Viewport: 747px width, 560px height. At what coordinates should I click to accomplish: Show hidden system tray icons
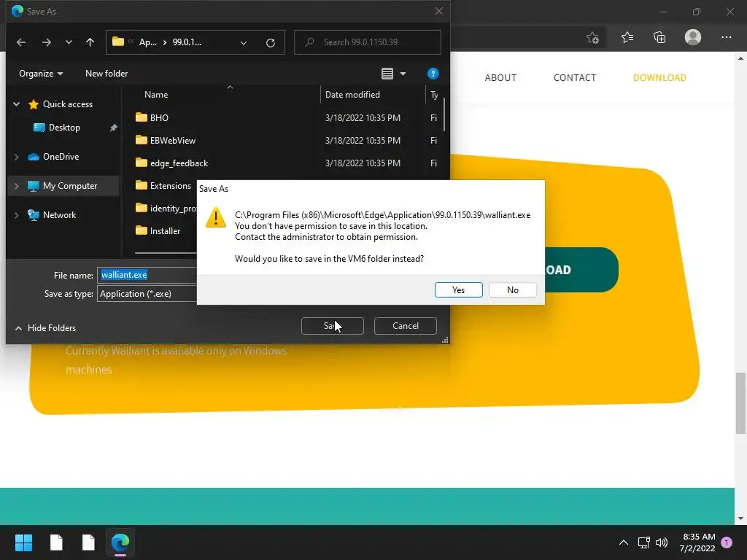[x=623, y=542]
